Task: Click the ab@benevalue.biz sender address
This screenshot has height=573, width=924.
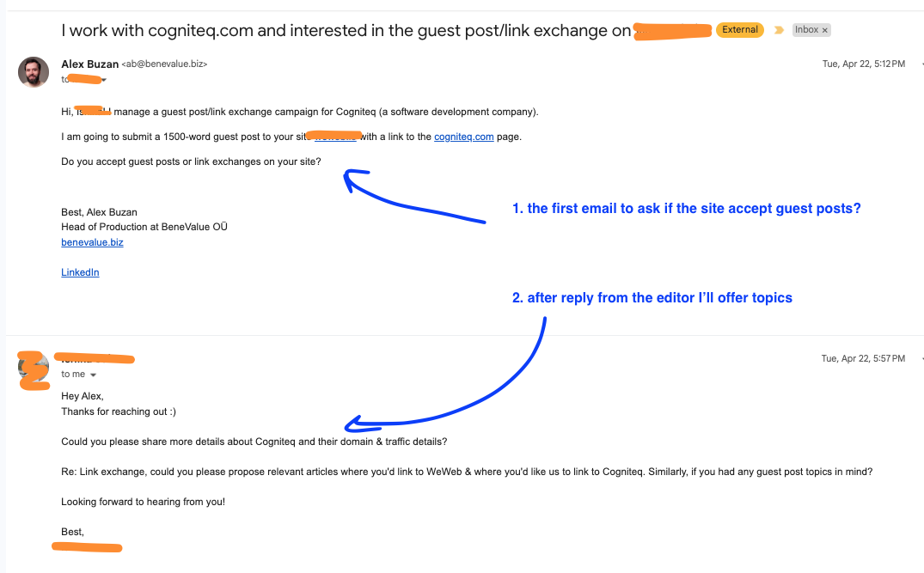Action: [164, 64]
